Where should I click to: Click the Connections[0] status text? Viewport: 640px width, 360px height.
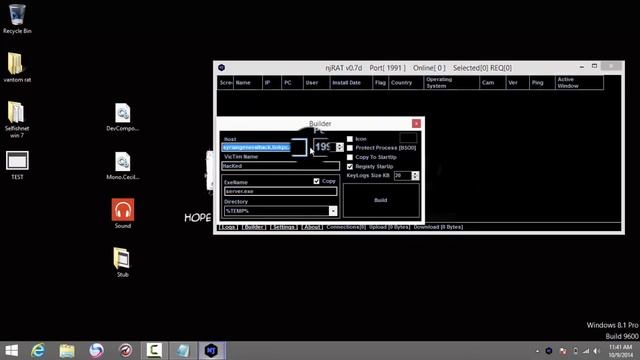pos(346,227)
